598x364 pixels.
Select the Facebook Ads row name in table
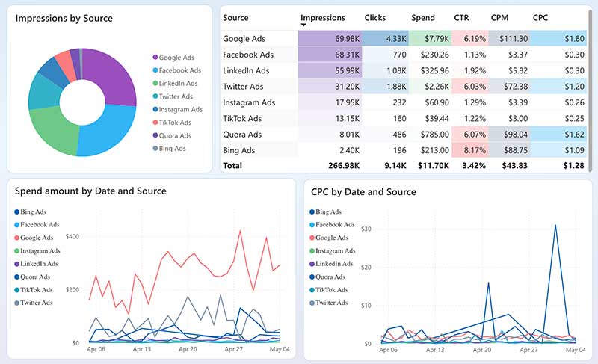248,55
